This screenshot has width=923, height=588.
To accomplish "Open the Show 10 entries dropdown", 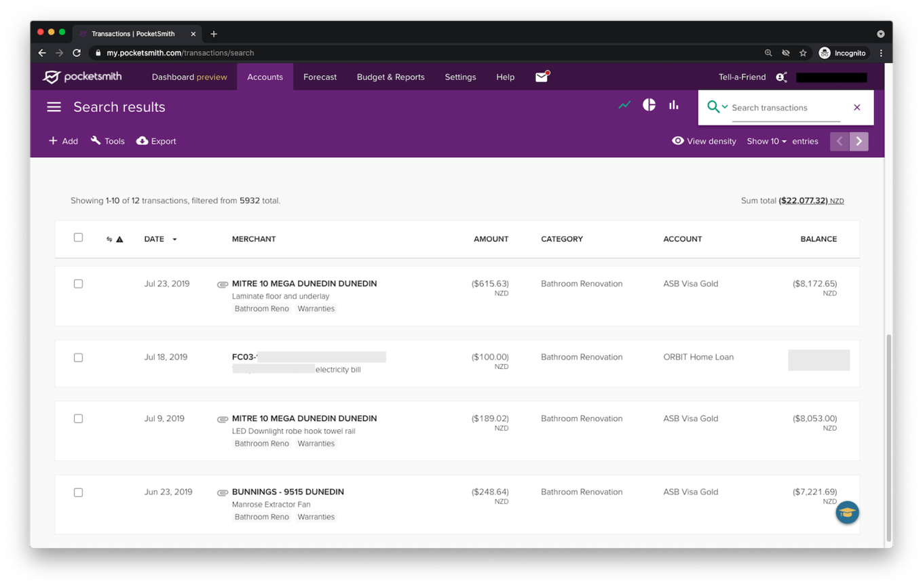I will (x=766, y=141).
